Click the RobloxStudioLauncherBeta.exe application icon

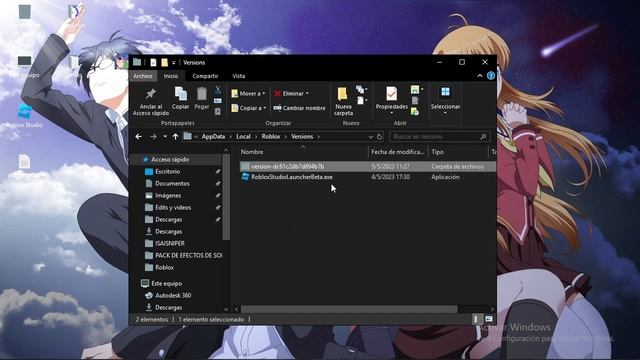(x=245, y=177)
